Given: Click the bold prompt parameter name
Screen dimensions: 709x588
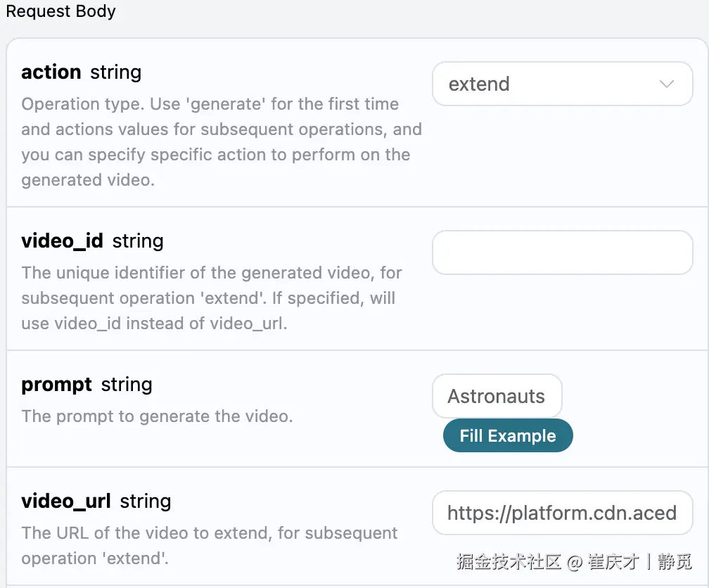Looking at the screenshot, I should (56, 385).
